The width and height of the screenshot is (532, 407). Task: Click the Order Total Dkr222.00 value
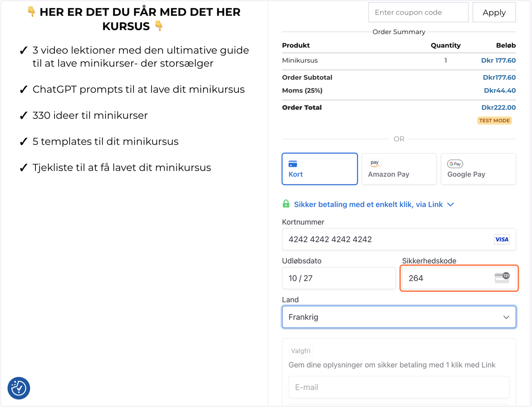(x=498, y=107)
